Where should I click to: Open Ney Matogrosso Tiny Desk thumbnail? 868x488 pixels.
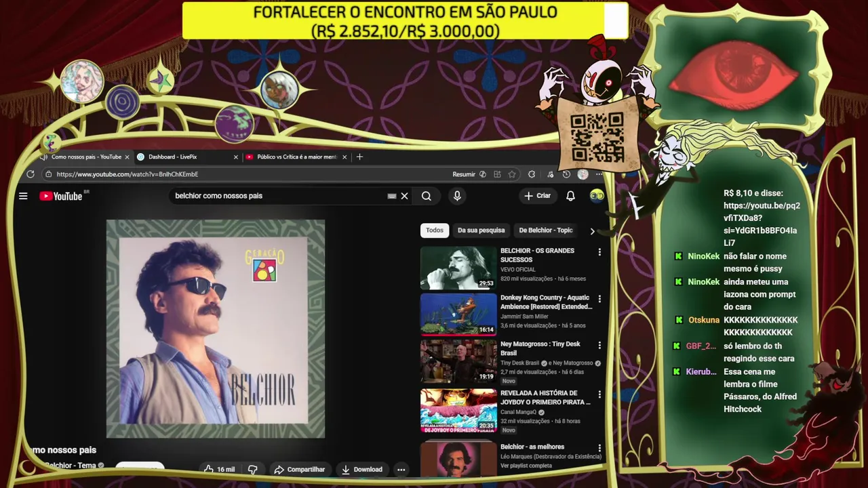click(x=458, y=362)
